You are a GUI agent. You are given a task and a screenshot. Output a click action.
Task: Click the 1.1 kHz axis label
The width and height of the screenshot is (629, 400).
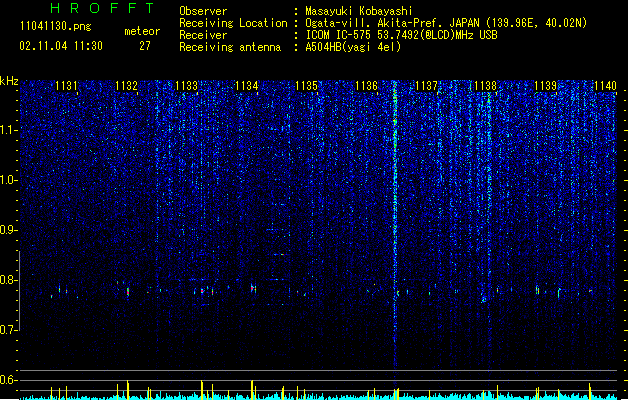pos(9,130)
